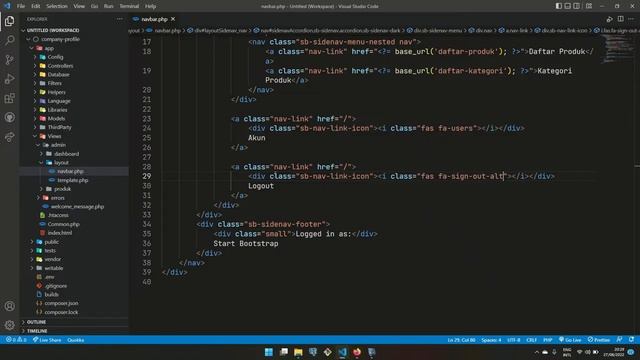Viewport: 640px width, 360px height.
Task: Click Quokka in the status bar
Action: pos(76,340)
